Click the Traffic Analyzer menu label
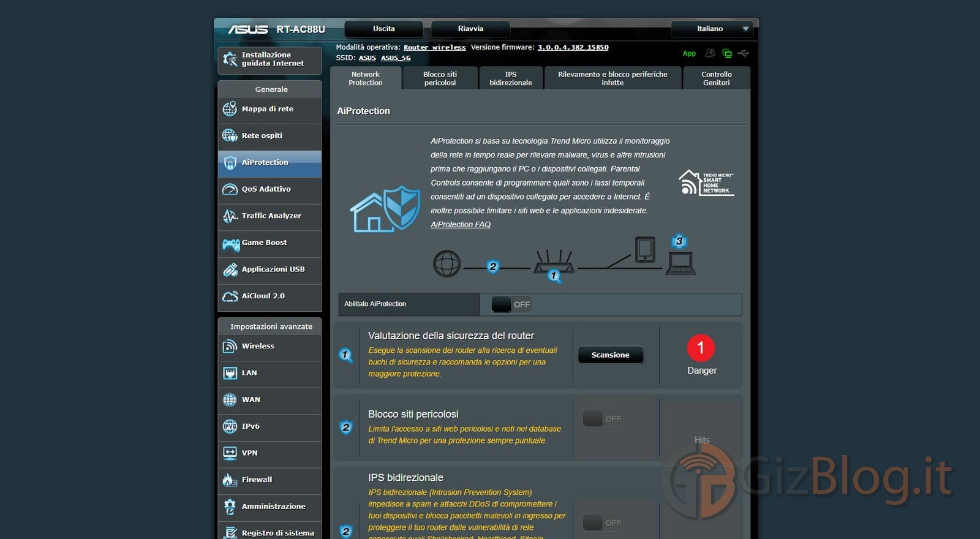Viewport: 980px width, 539px height. [271, 216]
